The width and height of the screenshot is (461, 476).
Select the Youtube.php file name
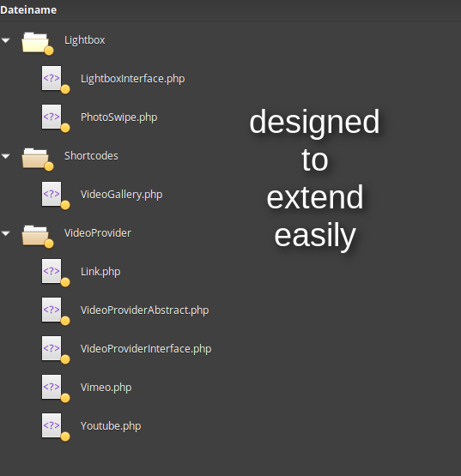pos(111,426)
